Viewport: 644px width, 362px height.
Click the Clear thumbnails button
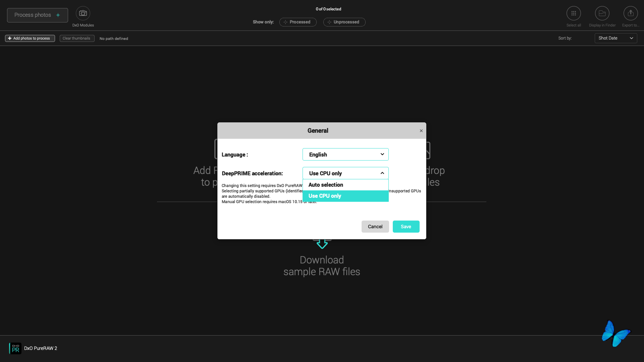[x=77, y=39]
